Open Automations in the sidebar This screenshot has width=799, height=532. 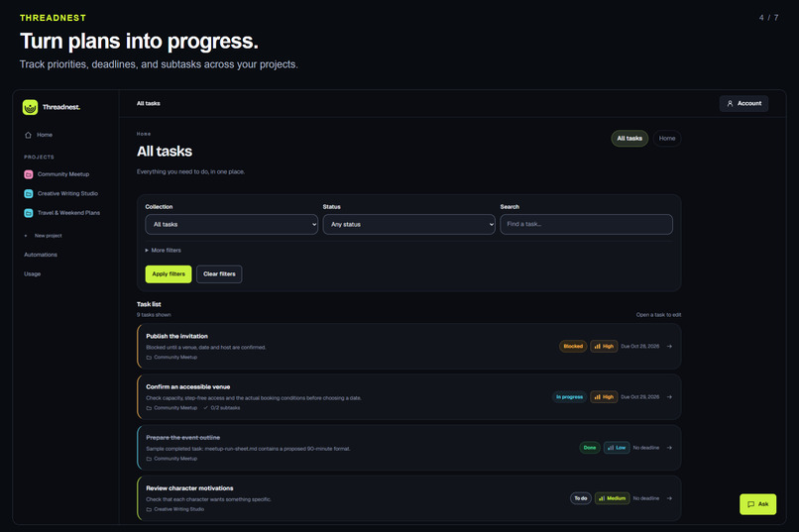click(41, 255)
